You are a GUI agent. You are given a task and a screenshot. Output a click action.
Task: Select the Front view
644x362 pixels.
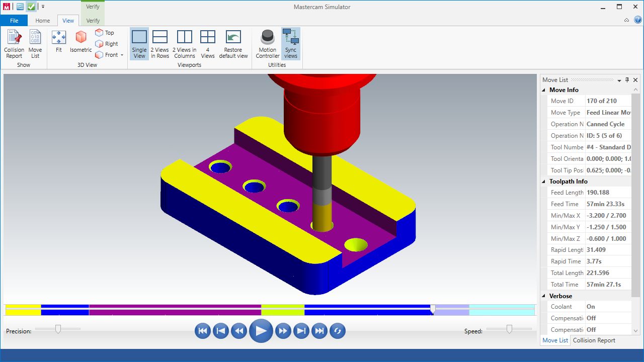click(x=106, y=55)
